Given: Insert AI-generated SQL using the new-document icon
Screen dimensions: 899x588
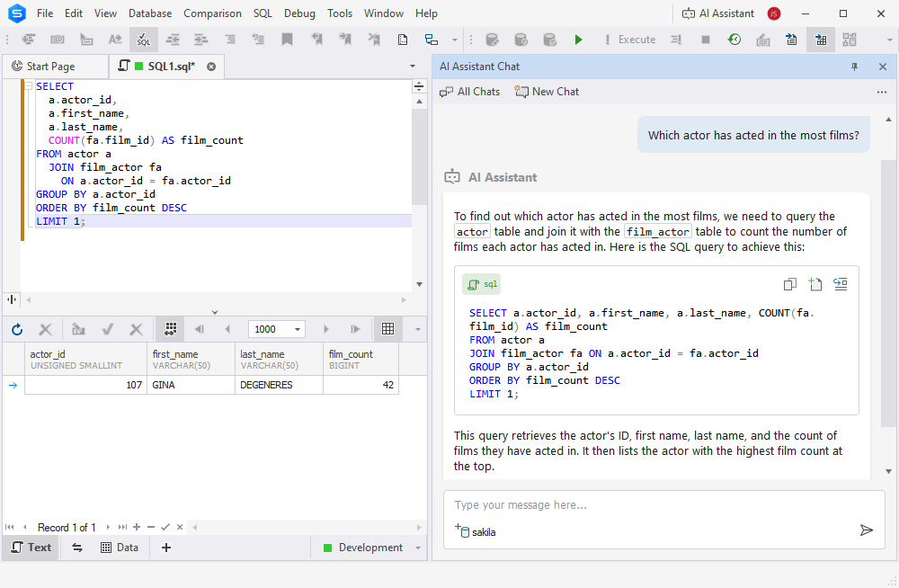Looking at the screenshot, I should click(814, 283).
